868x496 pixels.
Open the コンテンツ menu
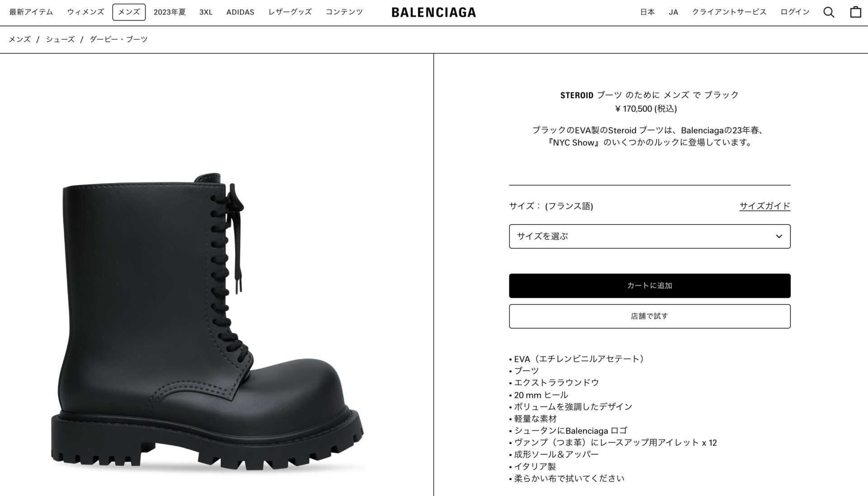pyautogui.click(x=344, y=12)
